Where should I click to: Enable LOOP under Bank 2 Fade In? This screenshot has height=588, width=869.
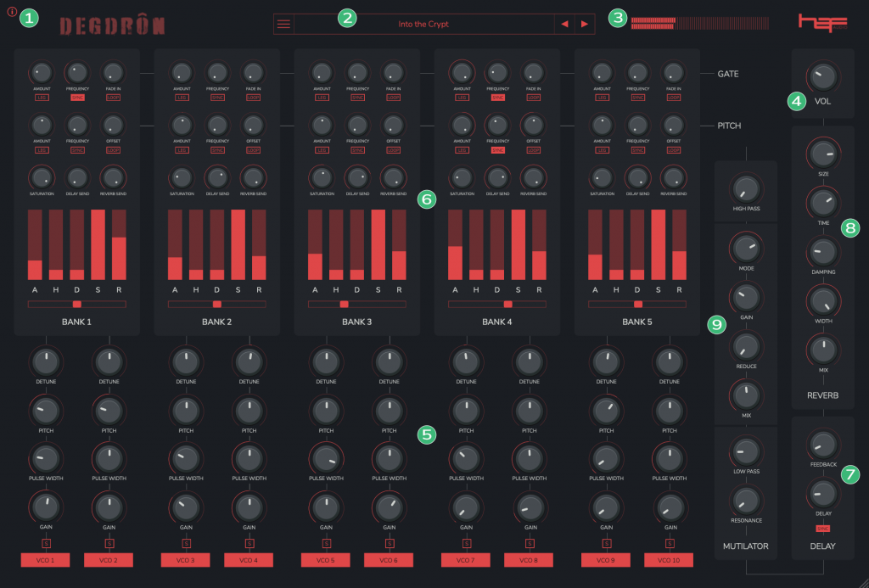pos(253,98)
